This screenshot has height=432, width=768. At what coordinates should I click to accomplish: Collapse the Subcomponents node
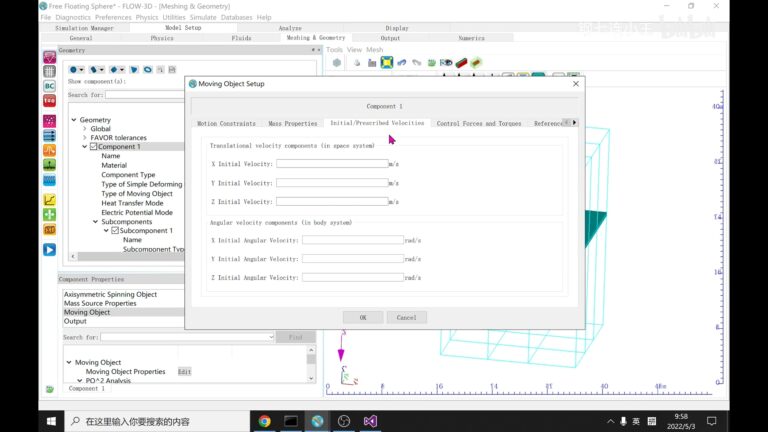pyautogui.click(x=96, y=221)
